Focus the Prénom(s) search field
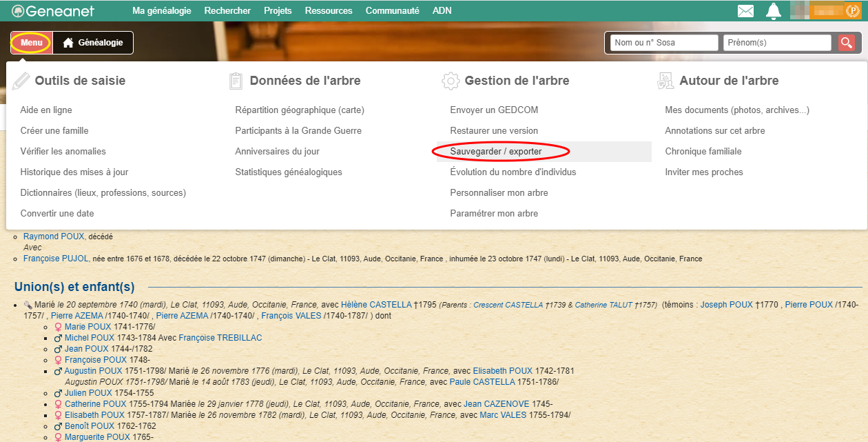The height and width of the screenshot is (442, 868). [x=777, y=43]
